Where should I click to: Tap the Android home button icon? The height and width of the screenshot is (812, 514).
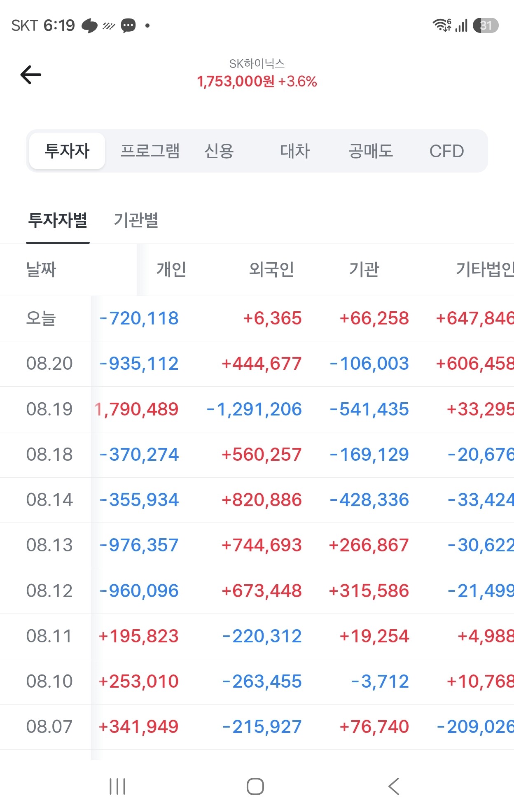[x=255, y=786]
